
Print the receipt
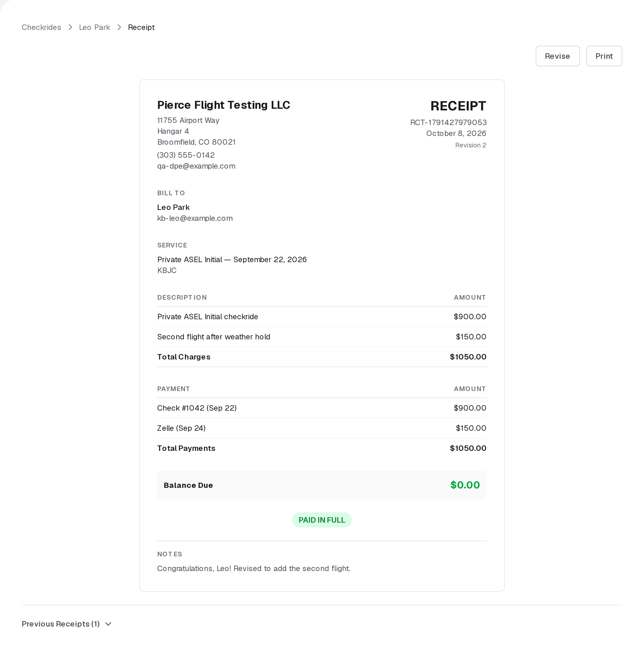[604, 56]
